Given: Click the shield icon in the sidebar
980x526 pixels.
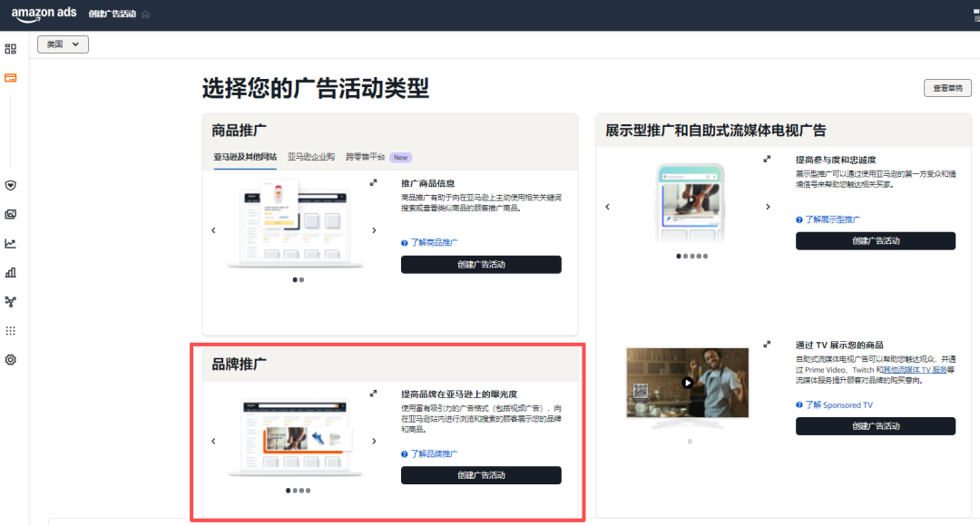Looking at the screenshot, I should click(x=10, y=185).
